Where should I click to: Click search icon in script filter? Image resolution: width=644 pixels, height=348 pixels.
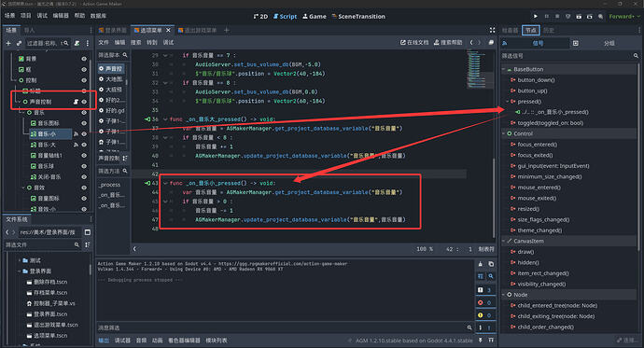125,55
